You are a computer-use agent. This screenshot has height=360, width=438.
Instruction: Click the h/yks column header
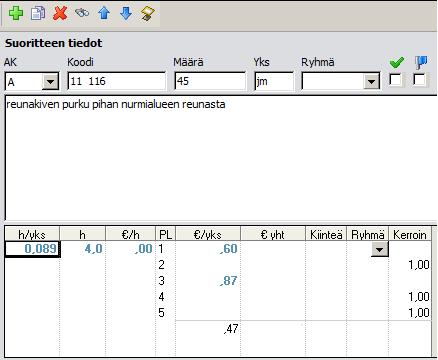pyautogui.click(x=32, y=234)
